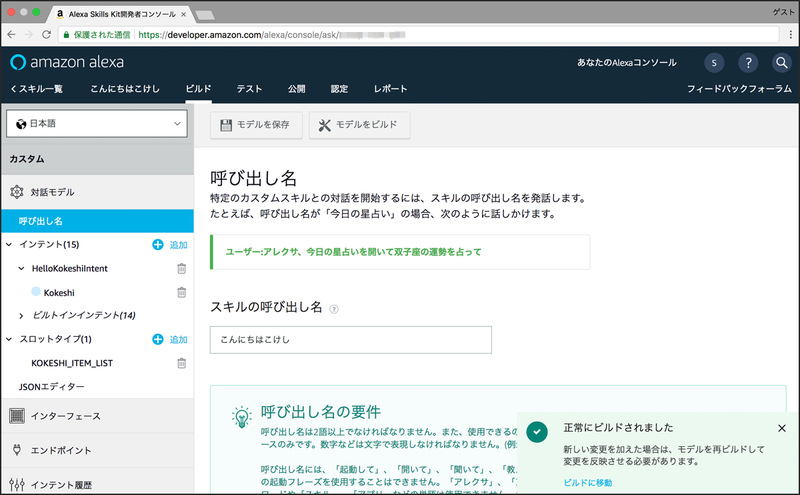Collapse the HelloKokeshiIntent tree node
Screen dimensions: 800x495
point(21,268)
